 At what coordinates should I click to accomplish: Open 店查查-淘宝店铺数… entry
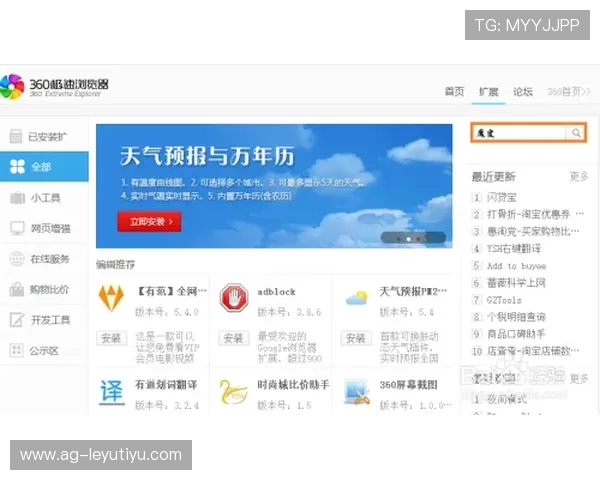[x=533, y=351]
